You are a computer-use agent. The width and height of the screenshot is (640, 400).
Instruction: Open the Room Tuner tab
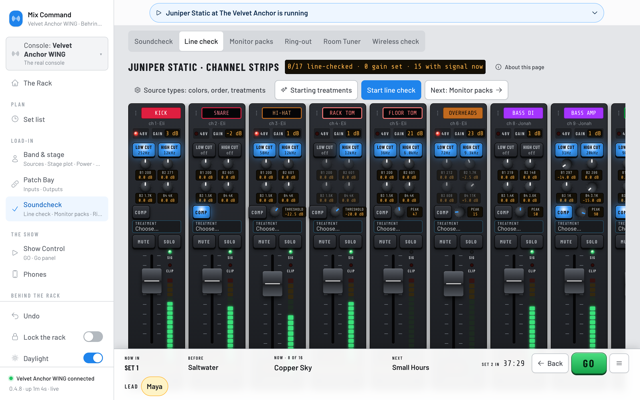tap(342, 41)
